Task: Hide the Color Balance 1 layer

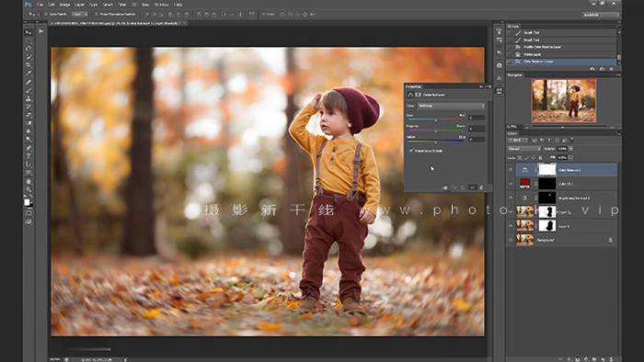Action: tap(511, 170)
